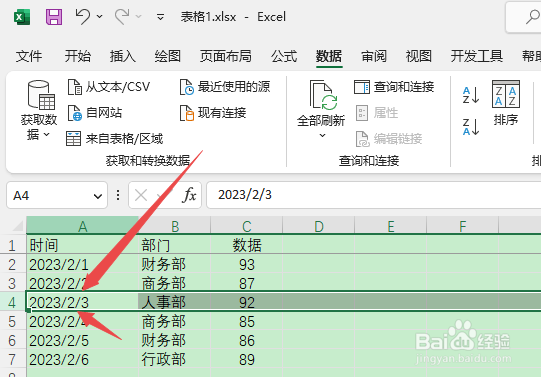The image size is (541, 377).
Task: Click the 属性 button
Action: 377,113
